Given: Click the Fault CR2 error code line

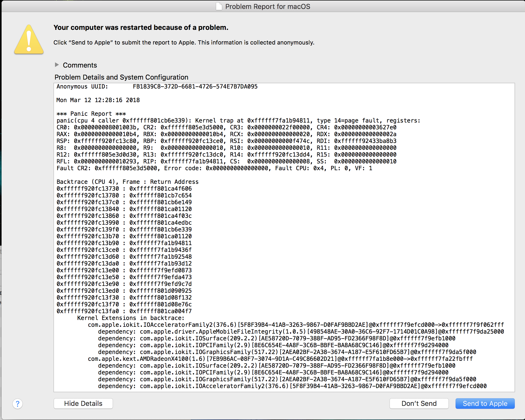Looking at the screenshot, I should [214, 168].
